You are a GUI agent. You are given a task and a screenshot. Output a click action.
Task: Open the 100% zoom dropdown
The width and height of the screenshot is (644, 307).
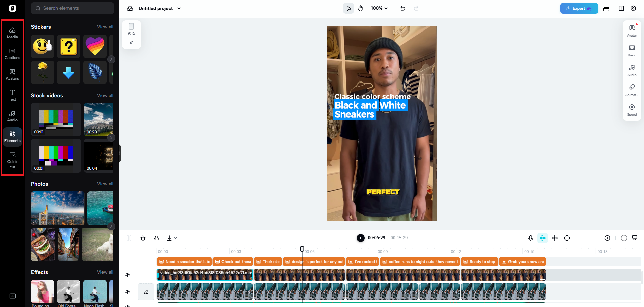[379, 8]
